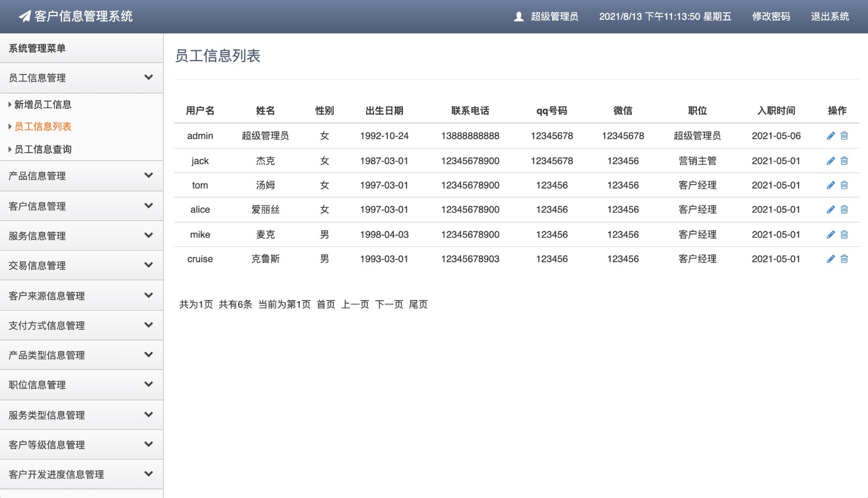The image size is (868, 498).
Task: Click 修改密码 in the header
Action: [x=771, y=17]
